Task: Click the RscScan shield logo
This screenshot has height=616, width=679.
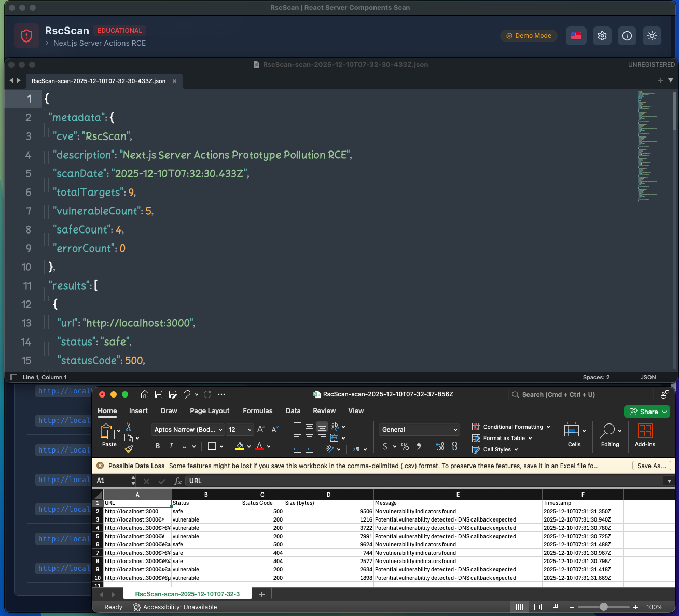Action: pyautogui.click(x=26, y=36)
